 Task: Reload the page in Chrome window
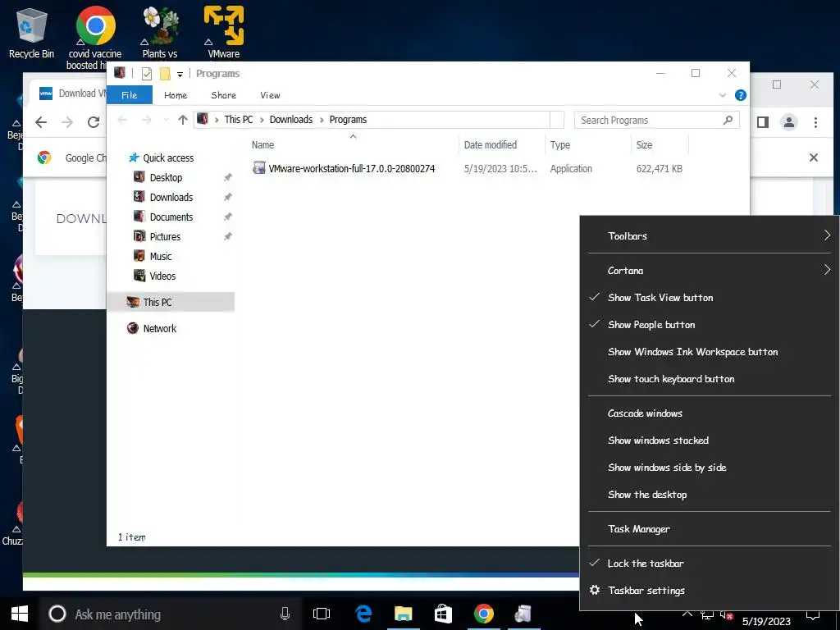[94, 122]
